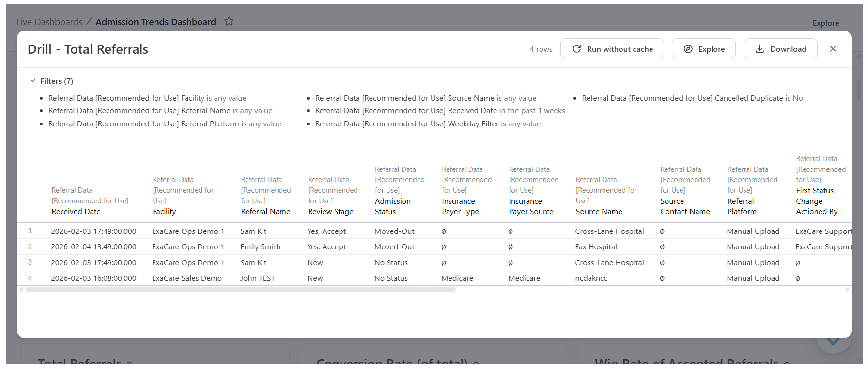Open Explore from the drill dialog

pyautogui.click(x=704, y=49)
